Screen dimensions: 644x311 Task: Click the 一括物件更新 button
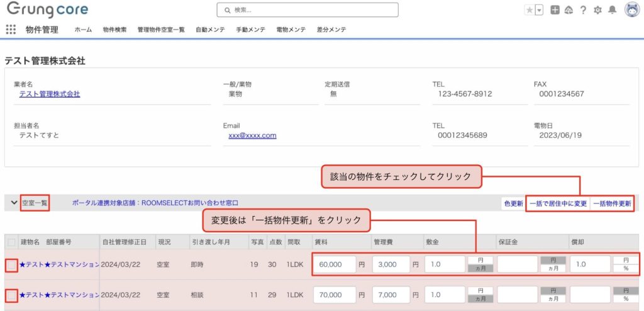pos(611,203)
